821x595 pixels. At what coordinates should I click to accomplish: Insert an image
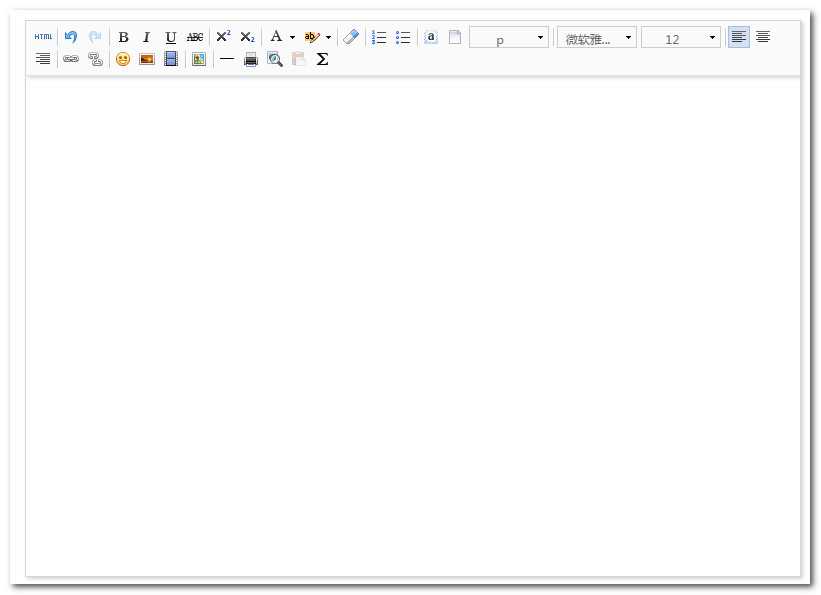pyautogui.click(x=147, y=59)
